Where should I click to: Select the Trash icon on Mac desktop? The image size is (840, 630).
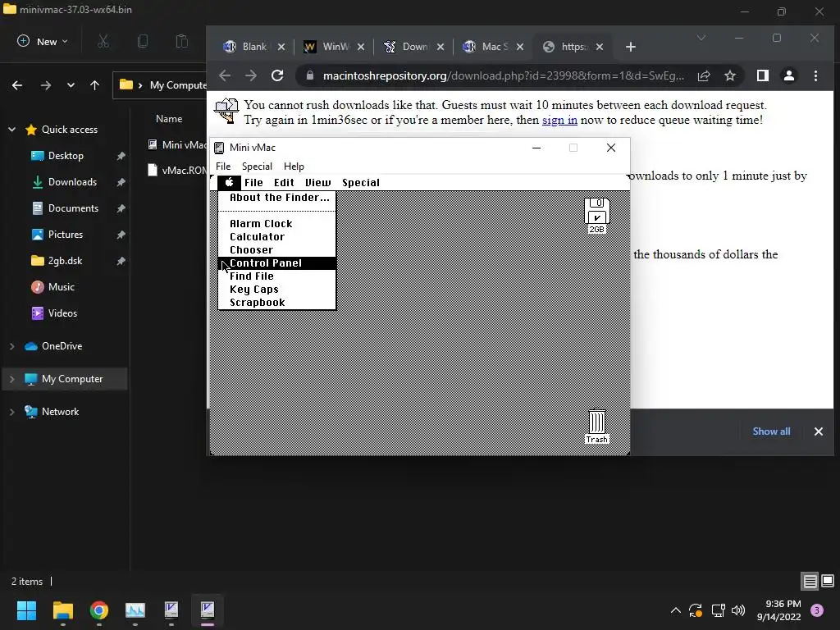(597, 427)
